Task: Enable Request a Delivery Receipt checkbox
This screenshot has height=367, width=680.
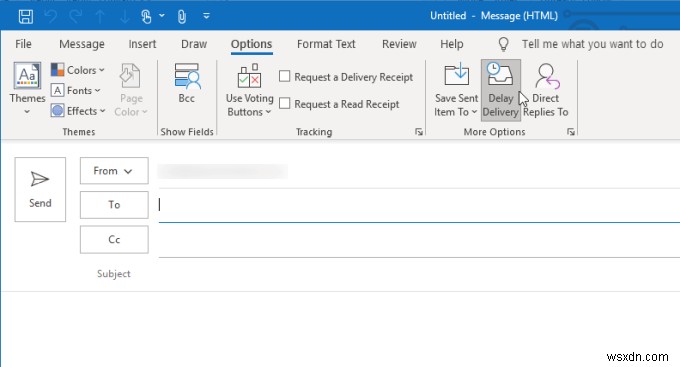Action: (284, 76)
